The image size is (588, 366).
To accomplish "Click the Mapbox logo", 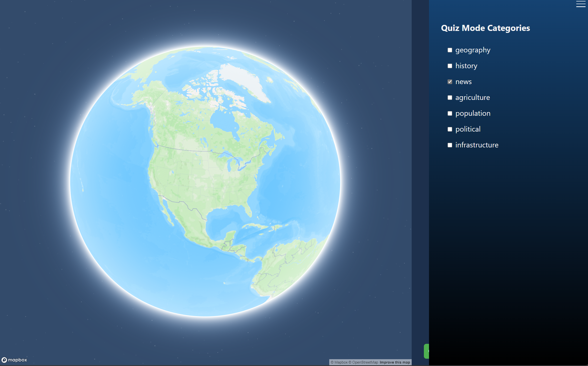I will point(14,360).
